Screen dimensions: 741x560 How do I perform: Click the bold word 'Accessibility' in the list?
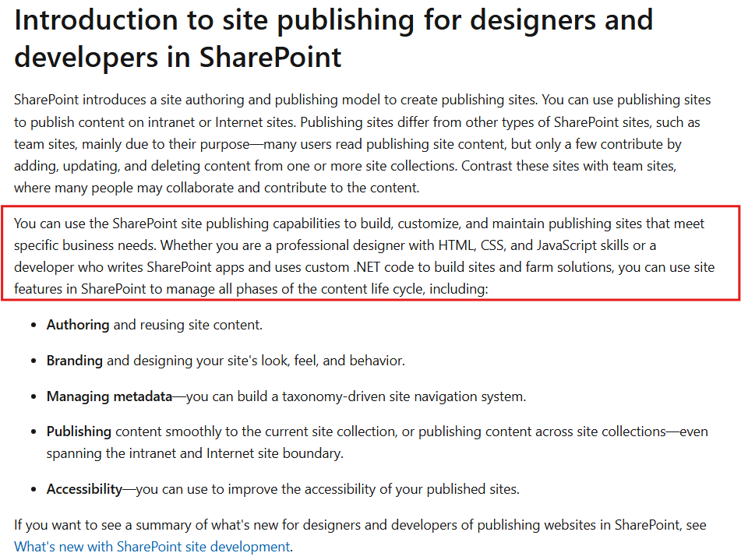(x=85, y=489)
